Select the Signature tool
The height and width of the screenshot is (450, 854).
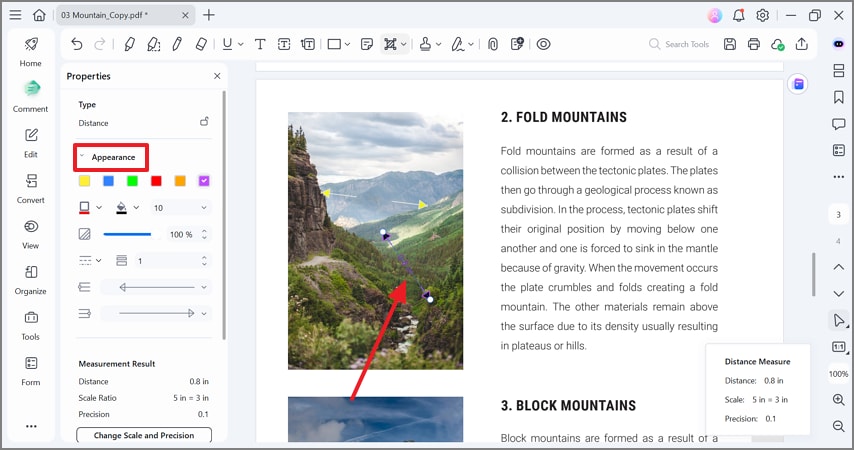click(458, 44)
